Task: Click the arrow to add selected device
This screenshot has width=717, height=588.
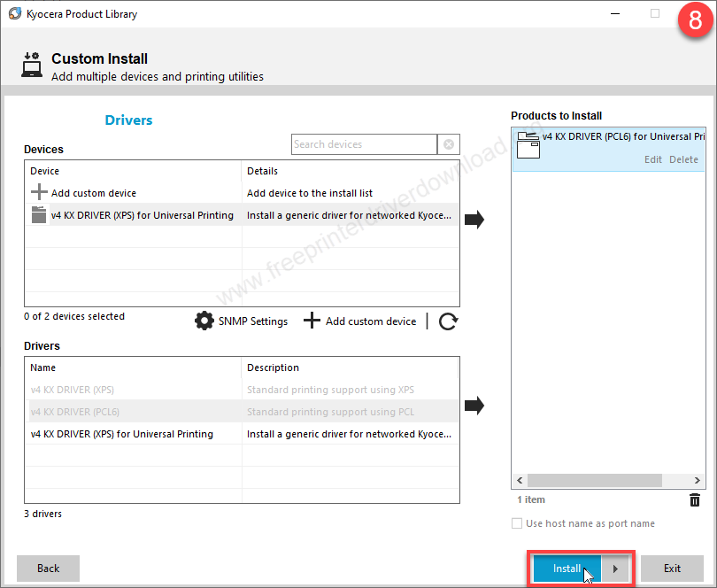Action: (474, 220)
